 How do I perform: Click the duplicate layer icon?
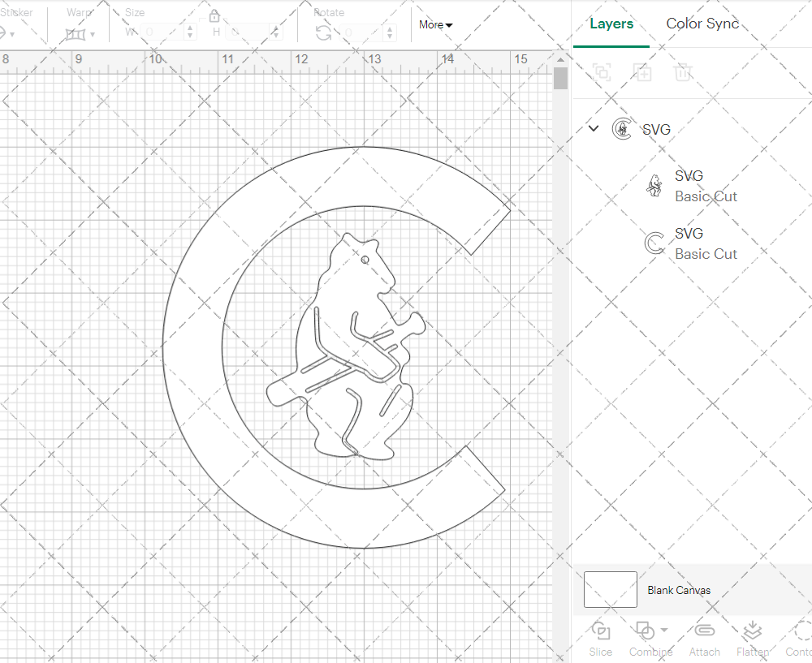point(642,72)
